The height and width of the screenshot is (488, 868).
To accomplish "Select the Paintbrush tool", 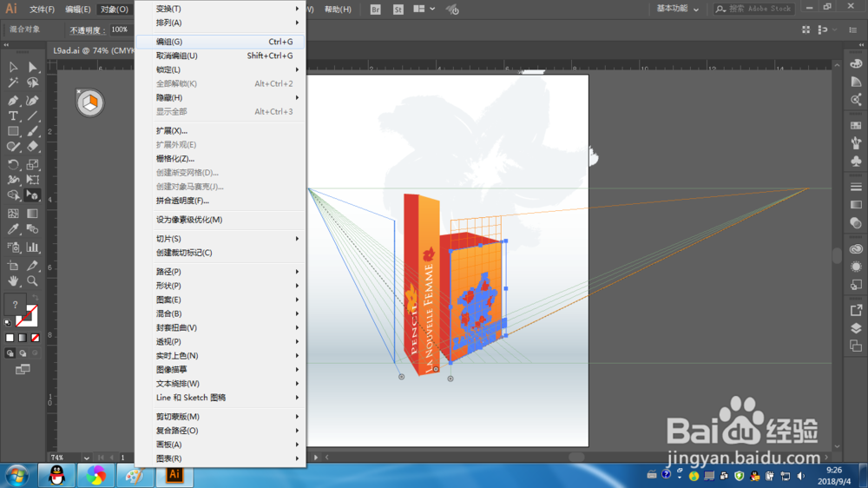I will click(x=33, y=132).
